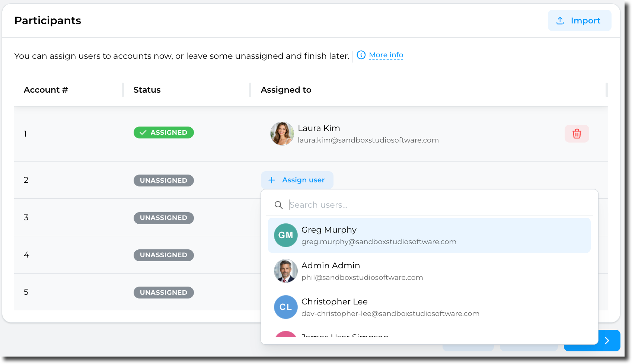632x364 pixels.
Task: Click the Status column header
Action: click(x=147, y=90)
